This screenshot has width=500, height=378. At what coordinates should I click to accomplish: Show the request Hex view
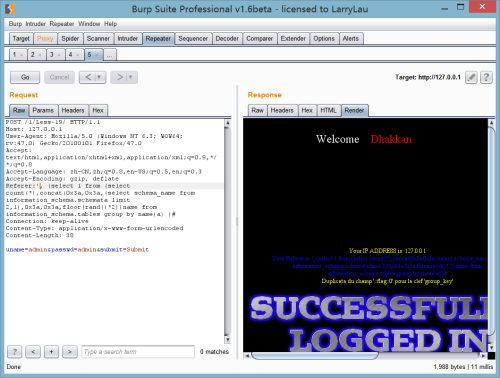click(98, 110)
